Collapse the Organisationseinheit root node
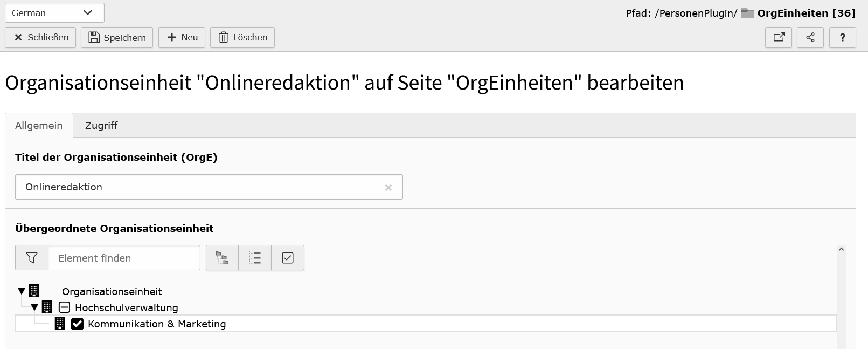 [x=22, y=291]
